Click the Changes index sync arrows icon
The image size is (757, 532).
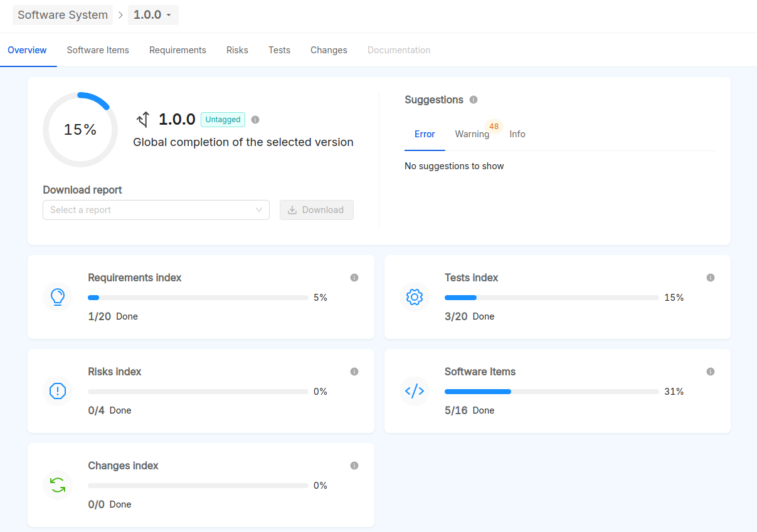(58, 485)
